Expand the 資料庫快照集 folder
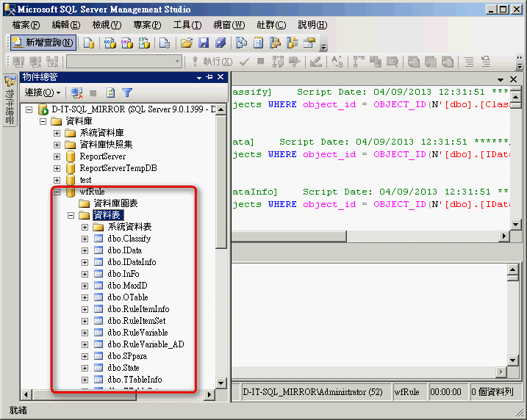The image size is (527, 420). 57,145
